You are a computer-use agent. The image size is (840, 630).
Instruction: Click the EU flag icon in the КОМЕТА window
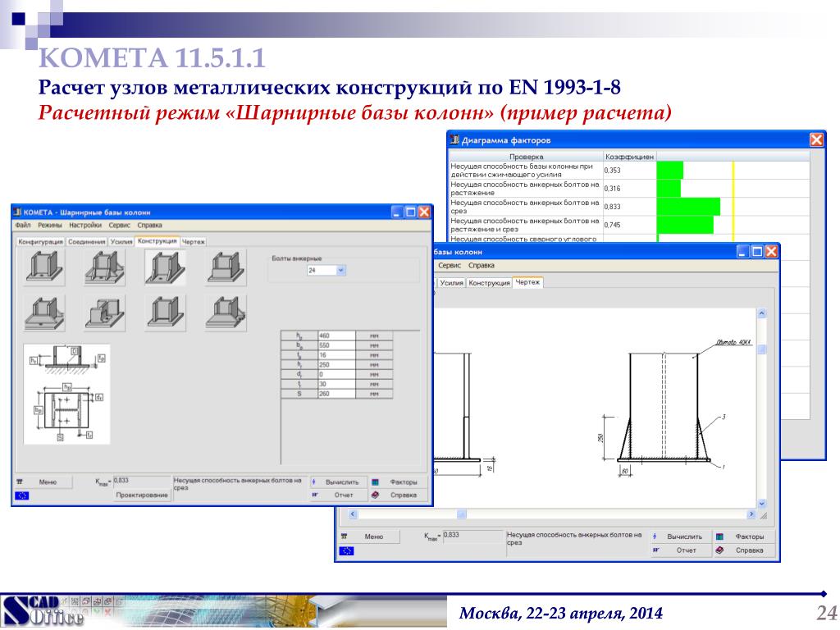pos(22,495)
